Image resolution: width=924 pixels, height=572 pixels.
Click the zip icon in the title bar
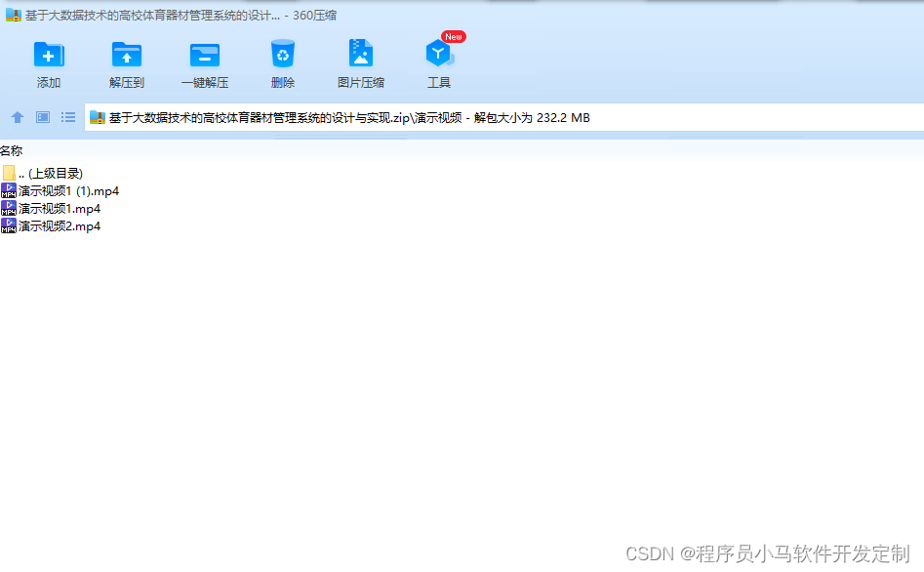click(x=12, y=14)
